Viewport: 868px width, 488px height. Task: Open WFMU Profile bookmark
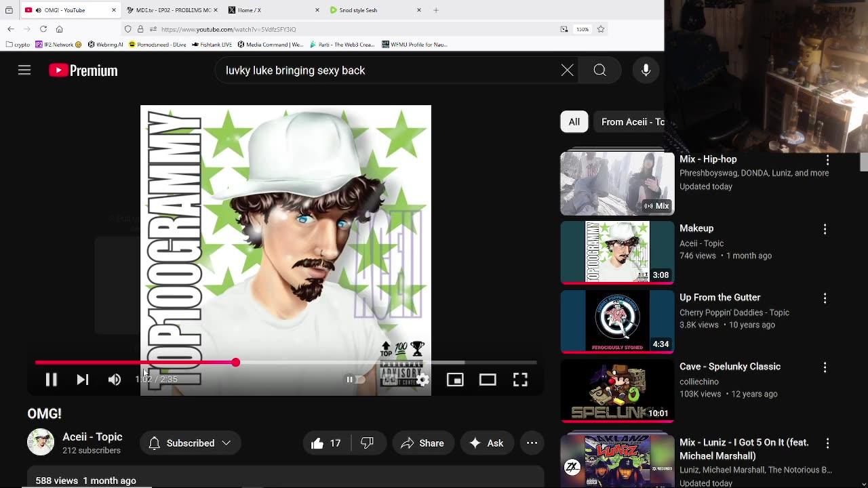coord(414,45)
